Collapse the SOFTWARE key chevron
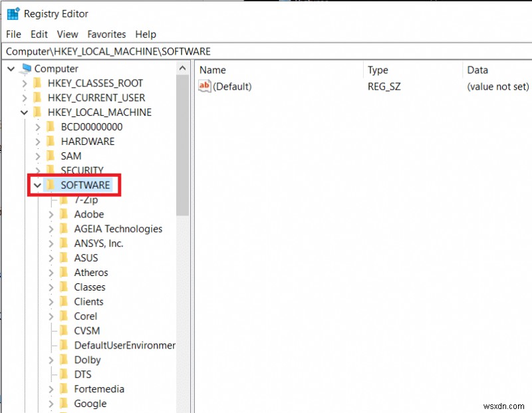Viewport: 532px width, 413px height. [x=37, y=185]
